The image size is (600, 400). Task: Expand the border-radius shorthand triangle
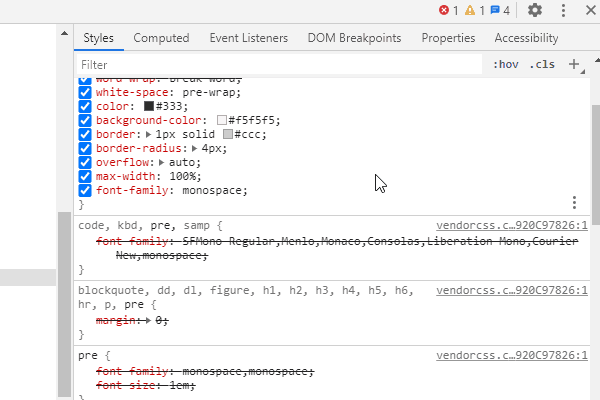click(194, 149)
